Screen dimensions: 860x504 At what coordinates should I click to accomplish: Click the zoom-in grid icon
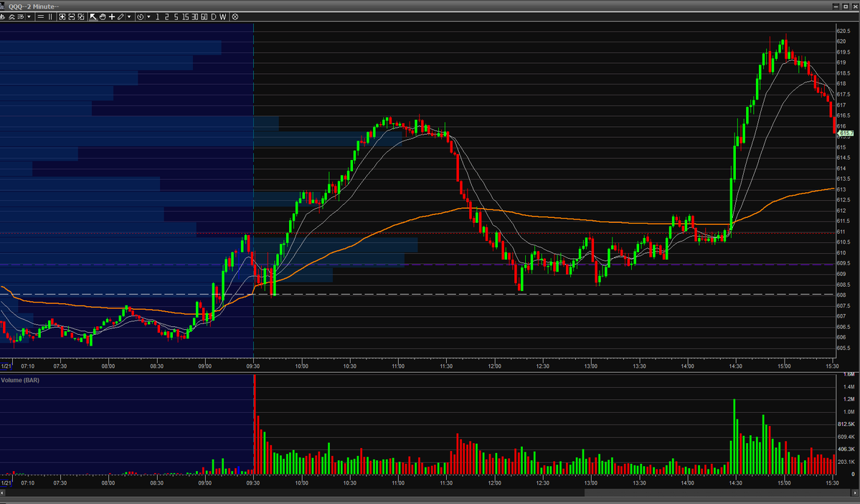[62, 17]
